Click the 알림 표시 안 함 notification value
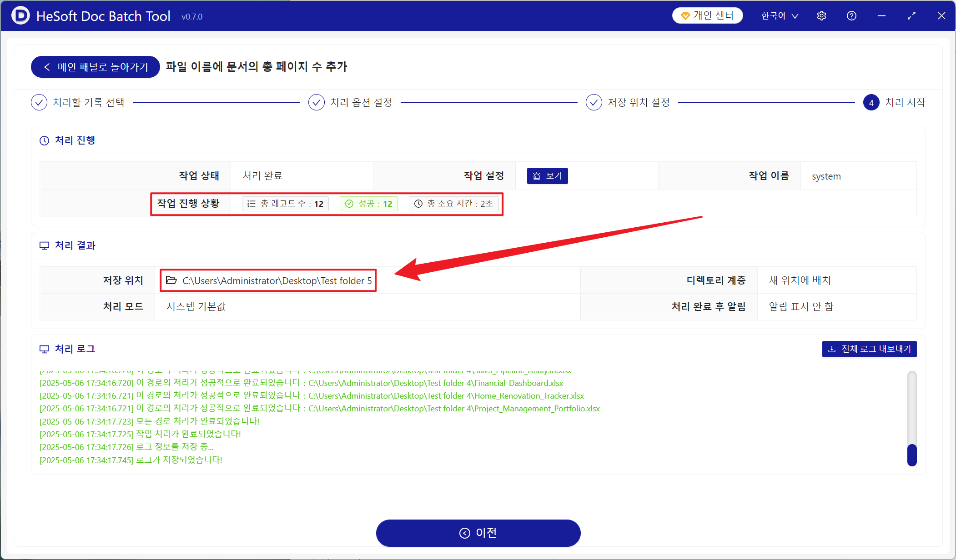The width and height of the screenshot is (956, 560). coord(801,307)
